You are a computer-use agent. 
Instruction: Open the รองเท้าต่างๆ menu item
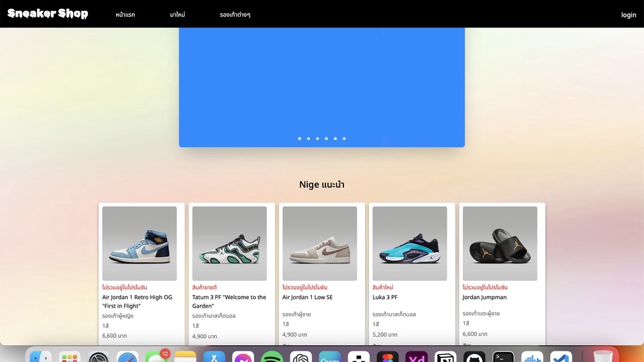pos(235,14)
